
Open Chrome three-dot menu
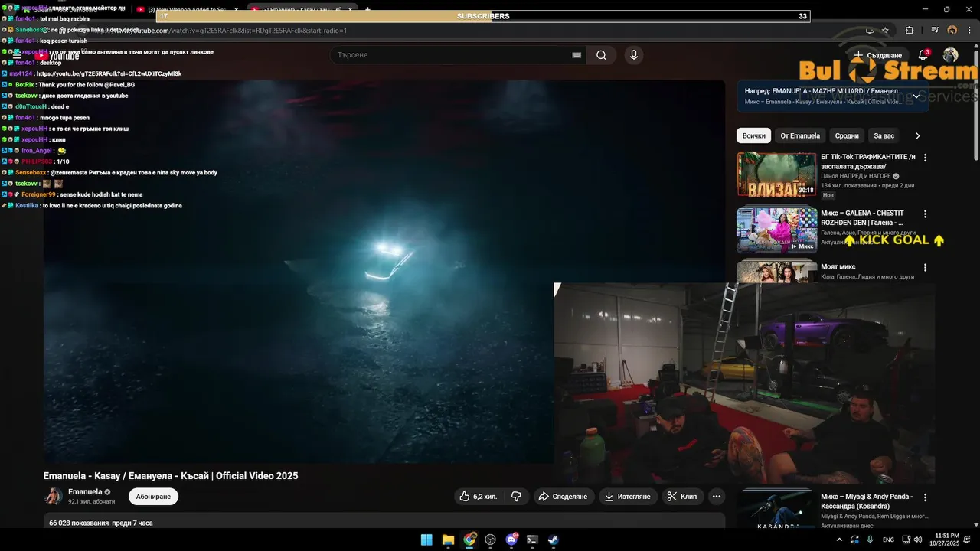point(969,30)
